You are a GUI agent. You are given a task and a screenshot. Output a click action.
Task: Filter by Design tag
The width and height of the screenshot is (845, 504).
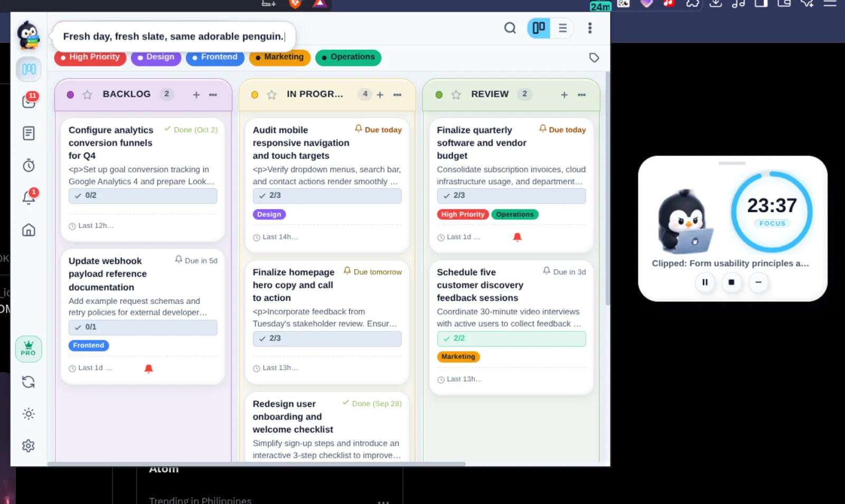pyautogui.click(x=156, y=57)
